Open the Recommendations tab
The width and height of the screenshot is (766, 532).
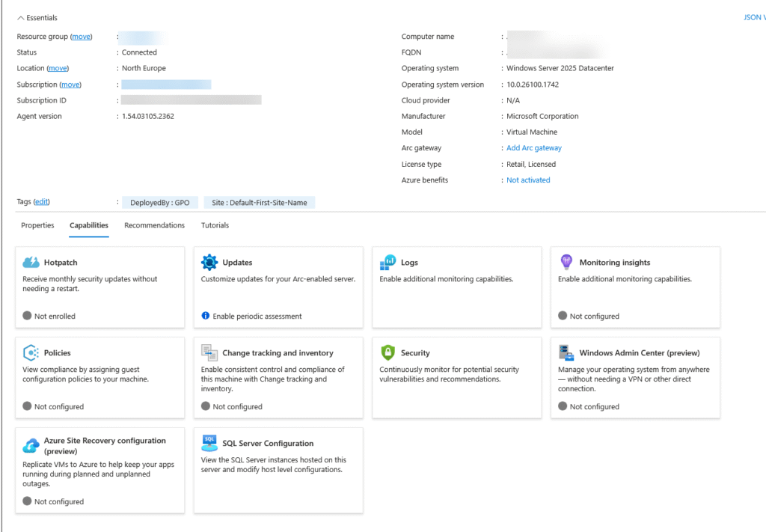click(154, 225)
